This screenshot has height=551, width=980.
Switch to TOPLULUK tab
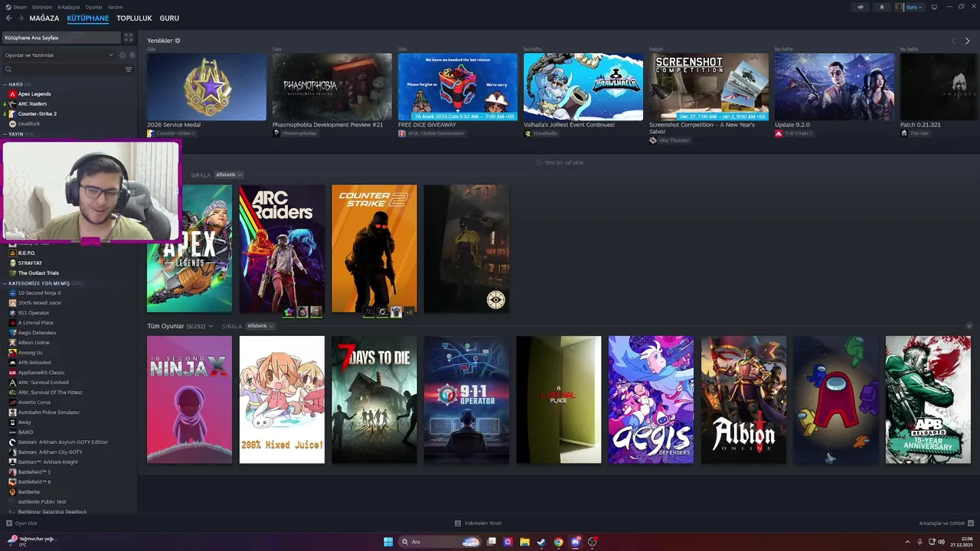(x=134, y=18)
